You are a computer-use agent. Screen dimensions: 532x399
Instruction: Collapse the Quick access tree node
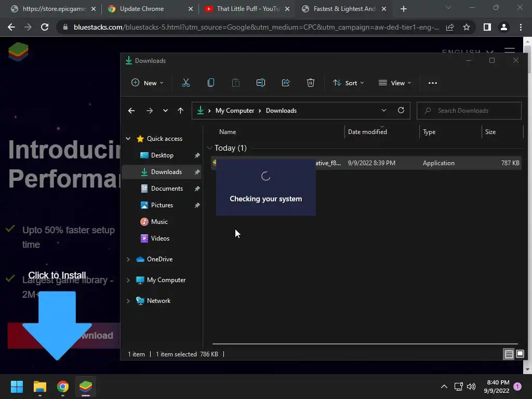128,138
